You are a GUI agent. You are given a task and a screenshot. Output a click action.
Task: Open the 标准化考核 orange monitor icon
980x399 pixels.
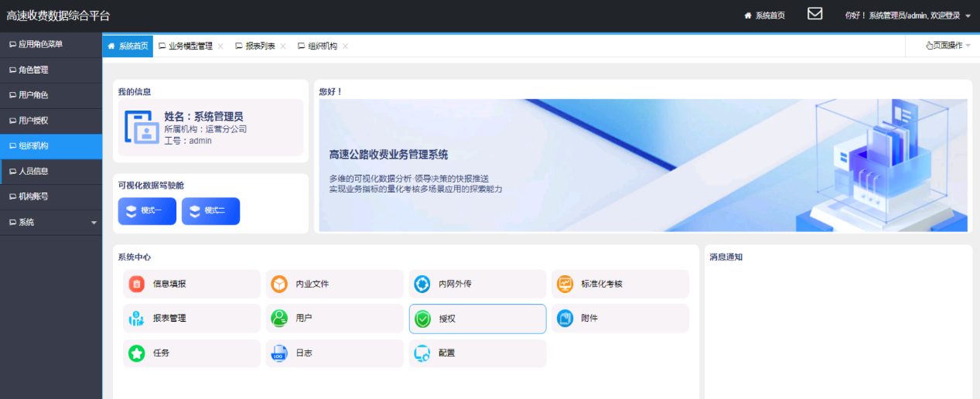pyautogui.click(x=565, y=284)
